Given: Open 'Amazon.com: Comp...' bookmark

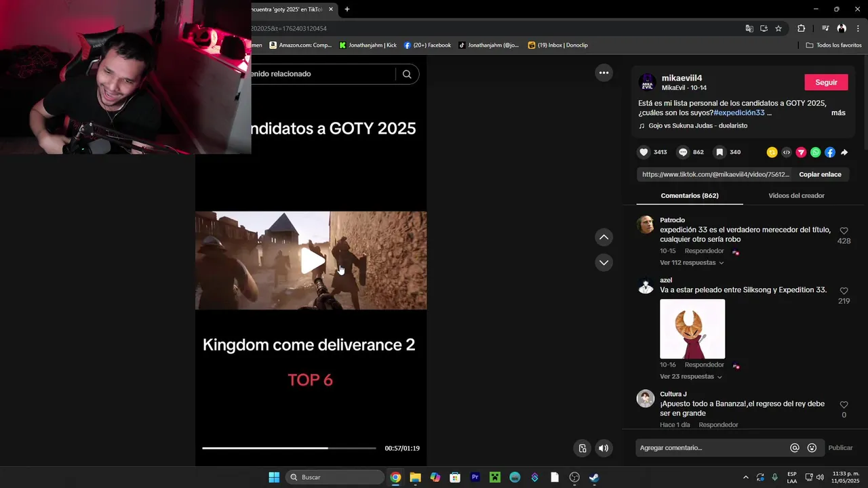Looking at the screenshot, I should coord(300,45).
